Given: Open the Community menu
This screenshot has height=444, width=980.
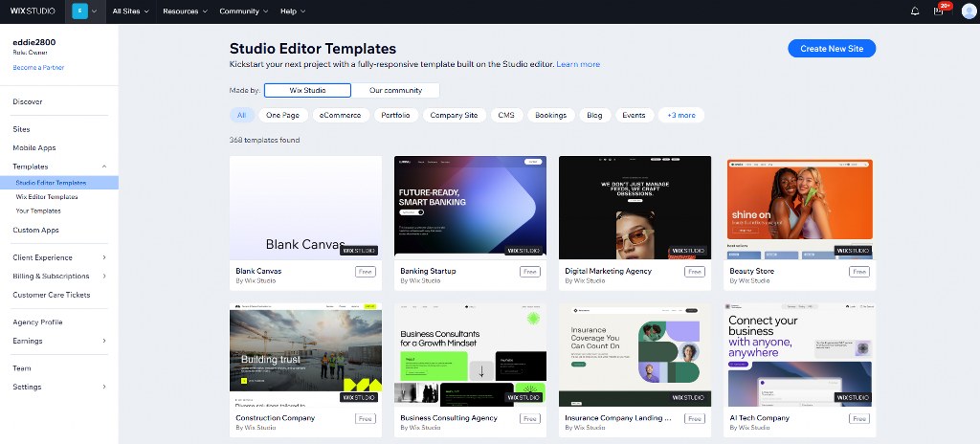Looking at the screenshot, I should coord(244,11).
